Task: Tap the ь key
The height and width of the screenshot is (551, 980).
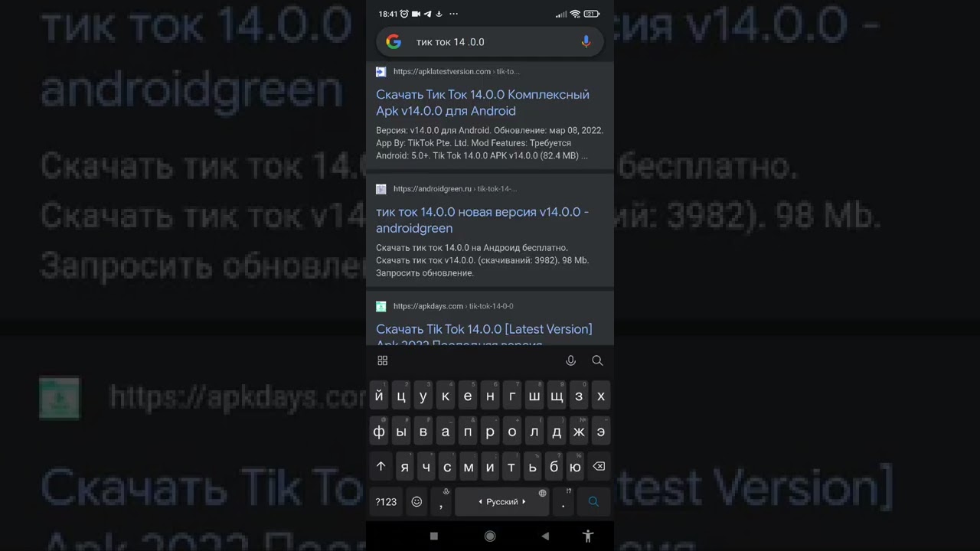Action: (x=533, y=467)
